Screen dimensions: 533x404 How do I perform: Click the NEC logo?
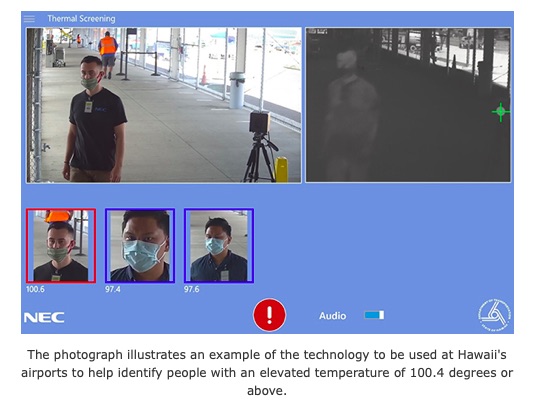pyautogui.click(x=44, y=317)
